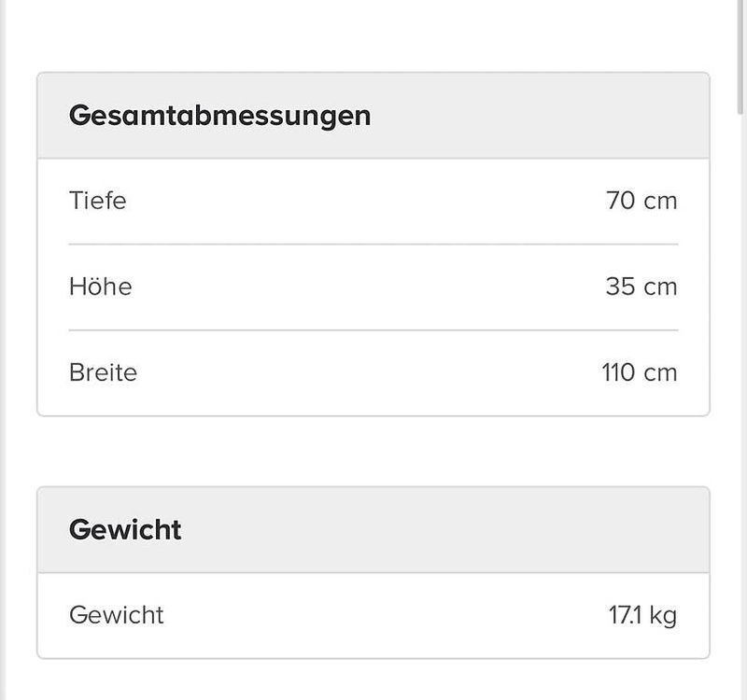Click the empty middle of the Breite row
The image size is (747, 700).
click(x=369, y=371)
